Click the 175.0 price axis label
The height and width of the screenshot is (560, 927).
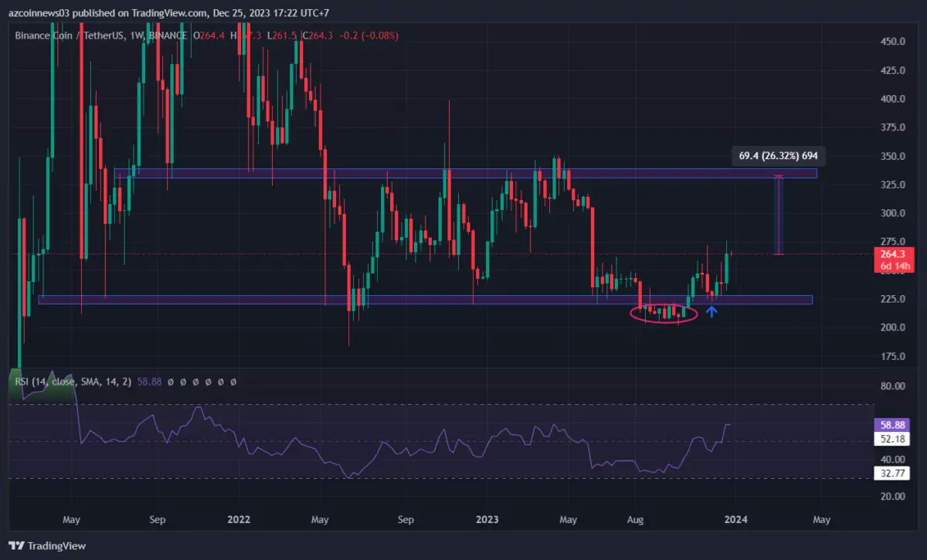point(893,356)
